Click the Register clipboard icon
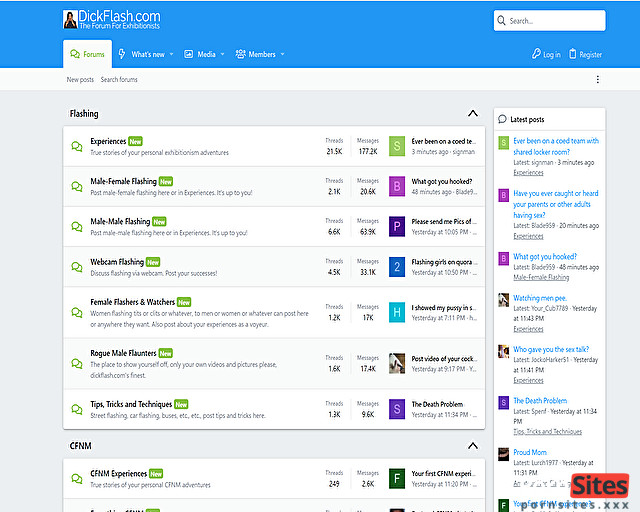The image size is (640, 512). pyautogui.click(x=573, y=54)
